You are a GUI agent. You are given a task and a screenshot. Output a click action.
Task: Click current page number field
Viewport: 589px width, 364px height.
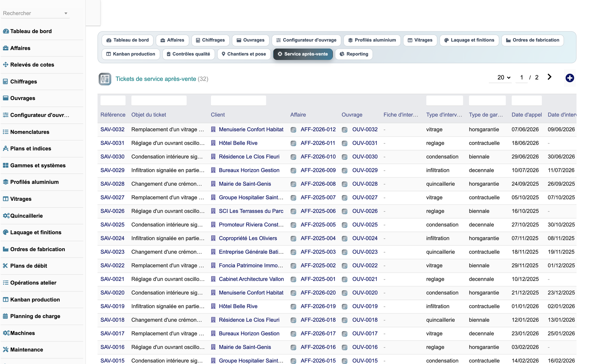[522, 77]
